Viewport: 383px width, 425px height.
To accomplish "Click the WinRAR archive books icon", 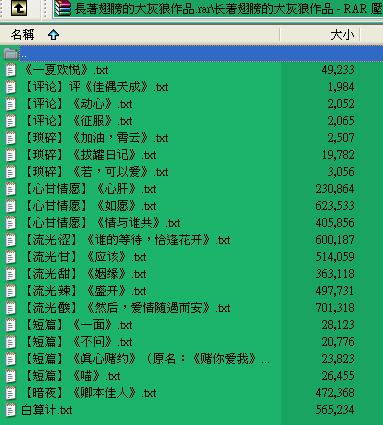I will point(63,8).
